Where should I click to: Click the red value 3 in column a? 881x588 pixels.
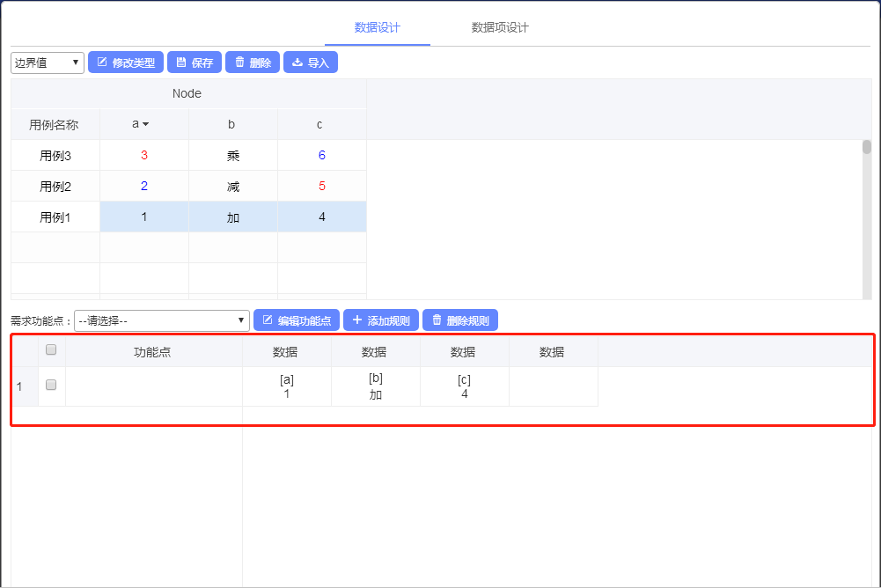[x=144, y=156]
